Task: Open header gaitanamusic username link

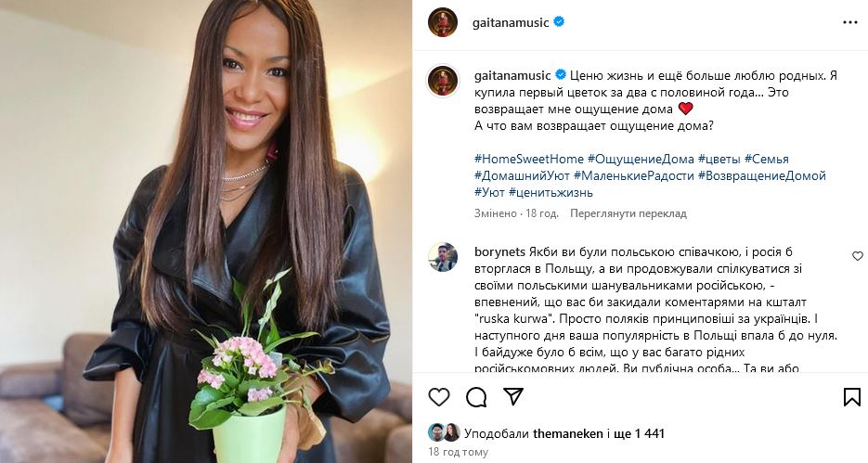Action: [511, 22]
